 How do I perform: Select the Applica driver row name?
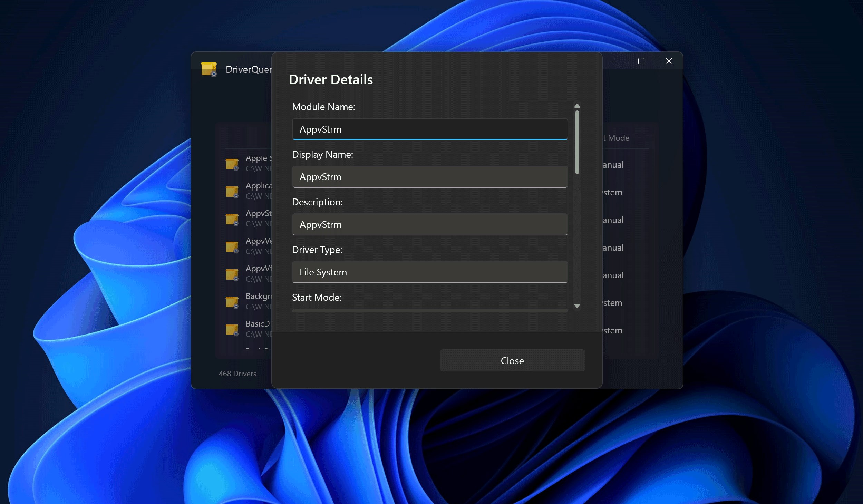(x=259, y=186)
